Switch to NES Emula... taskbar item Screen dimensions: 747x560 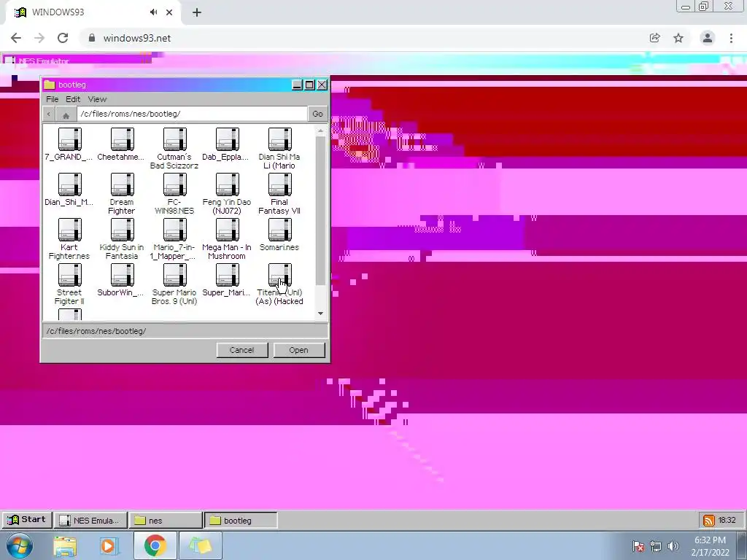[x=90, y=521]
